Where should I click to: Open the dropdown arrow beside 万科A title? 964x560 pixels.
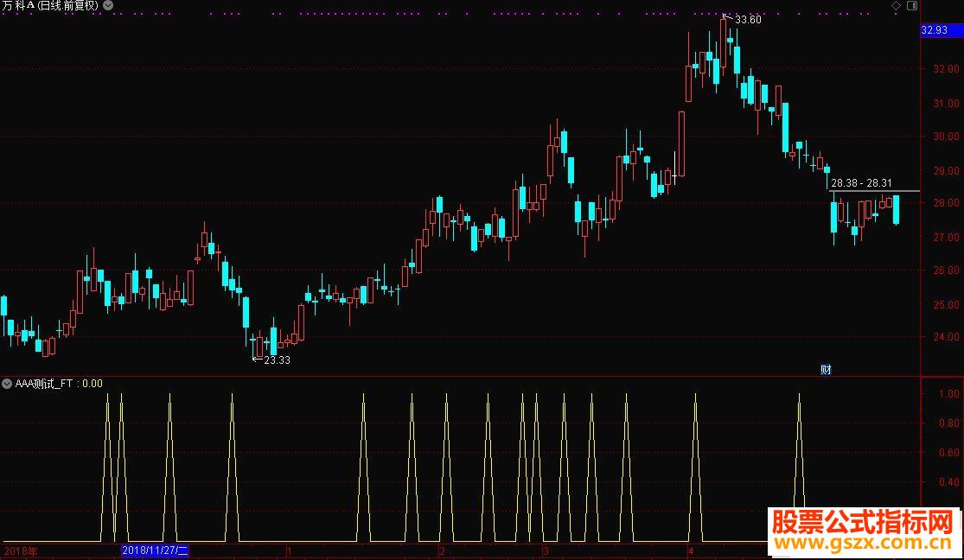point(108,5)
